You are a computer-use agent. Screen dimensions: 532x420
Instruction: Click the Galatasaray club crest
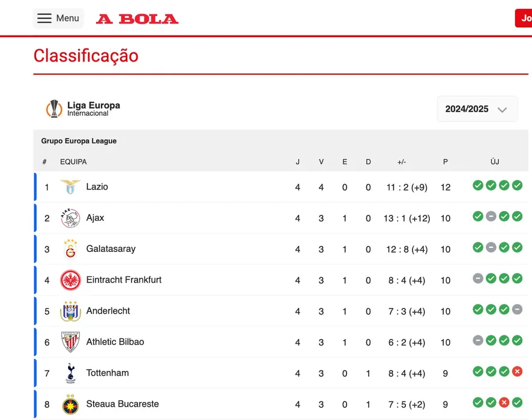click(x=70, y=249)
